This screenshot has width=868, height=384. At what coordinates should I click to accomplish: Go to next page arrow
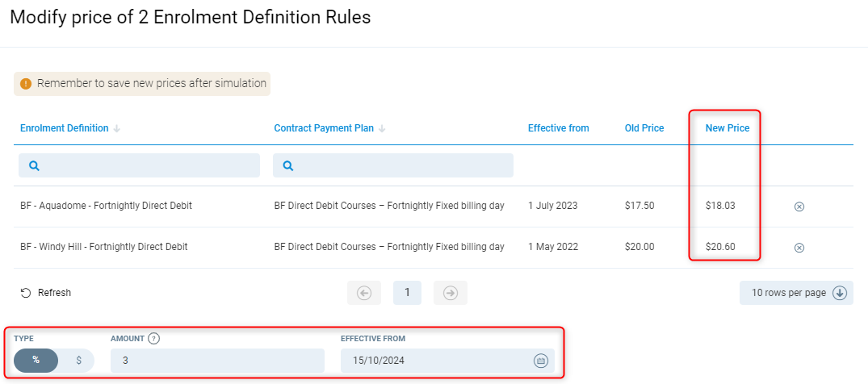pyautogui.click(x=451, y=293)
